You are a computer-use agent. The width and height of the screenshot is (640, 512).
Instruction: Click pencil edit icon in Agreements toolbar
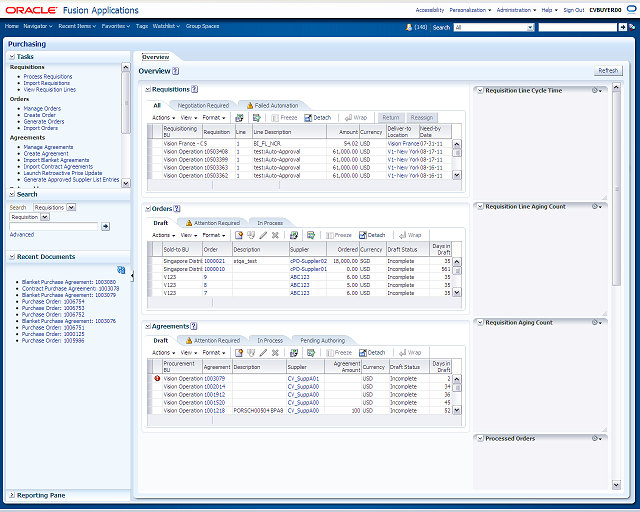tap(263, 353)
